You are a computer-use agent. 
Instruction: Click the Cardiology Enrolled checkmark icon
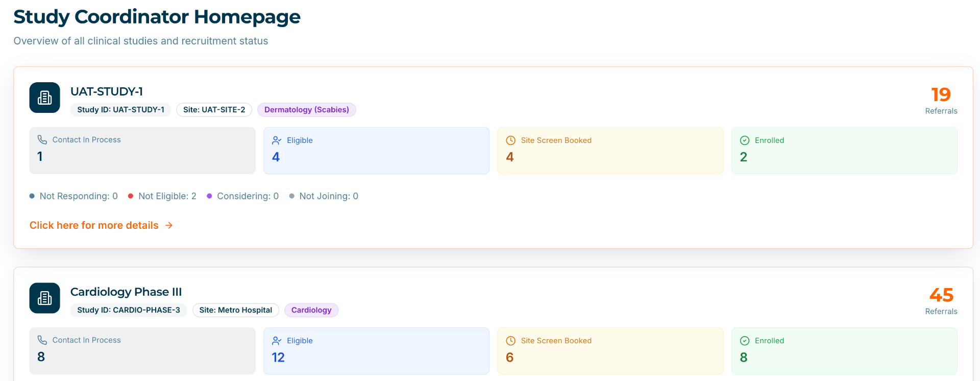(x=745, y=341)
